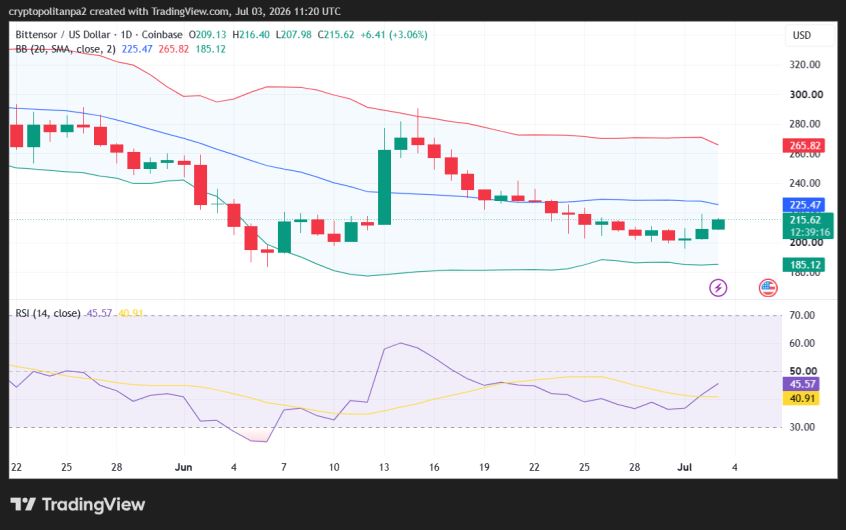
Task: Click the O209.13 open value in header
Action: click(208, 35)
